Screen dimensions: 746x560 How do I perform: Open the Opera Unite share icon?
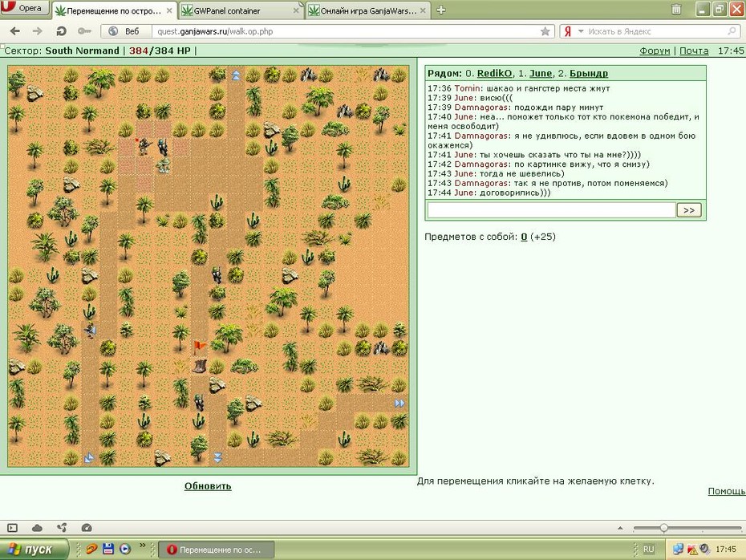click(x=62, y=528)
